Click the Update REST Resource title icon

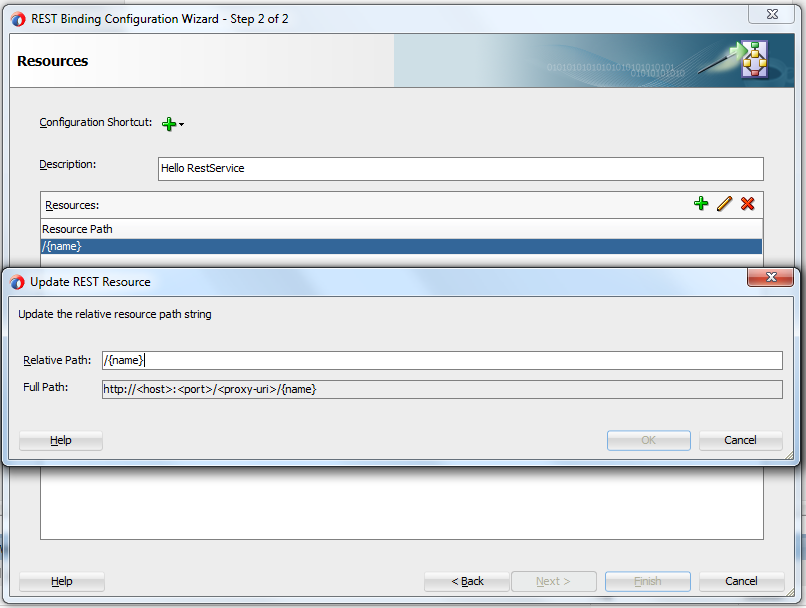pyautogui.click(x=17, y=282)
